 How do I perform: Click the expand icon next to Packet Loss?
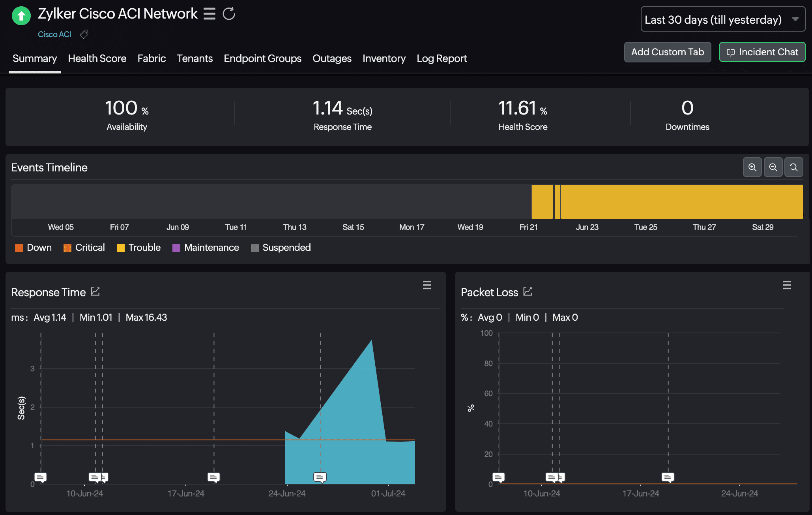528,291
